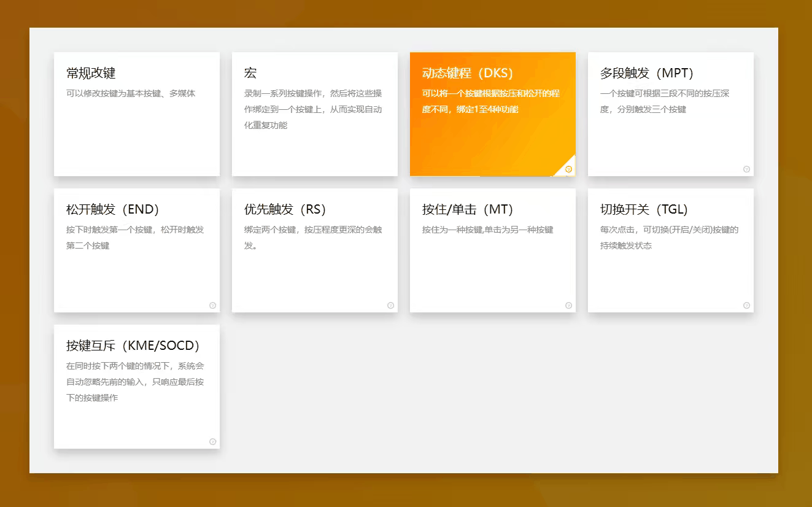Click help icon on 按住/单击 (MT) card
Screen dimensions: 812x507
(568, 306)
